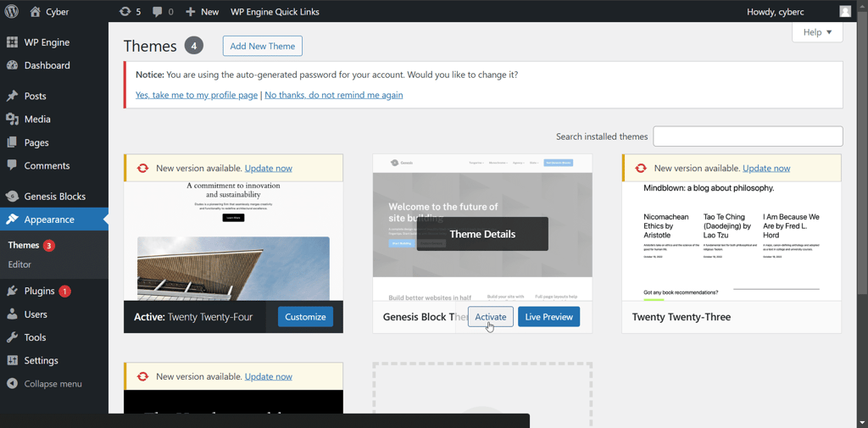Open the Twenty Twenty-Four theme screenshot

point(233,241)
